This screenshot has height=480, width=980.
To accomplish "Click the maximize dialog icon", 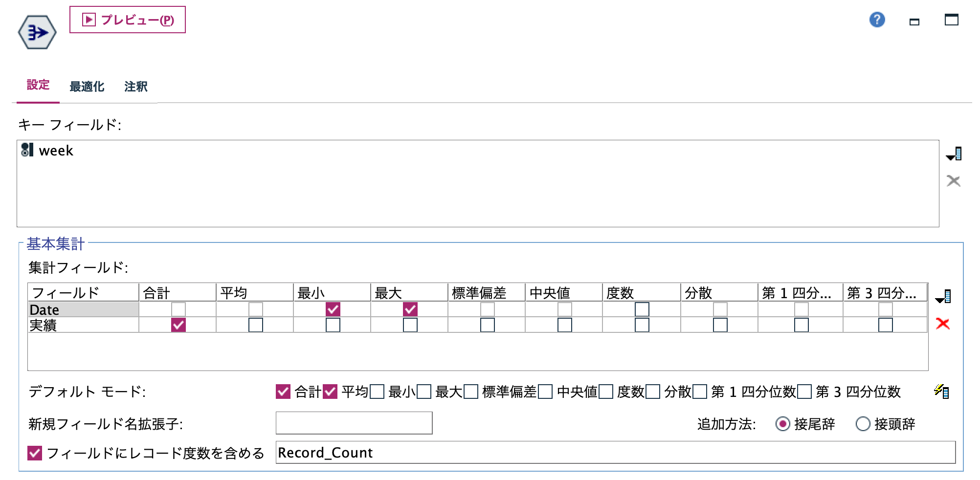I will tap(951, 20).
